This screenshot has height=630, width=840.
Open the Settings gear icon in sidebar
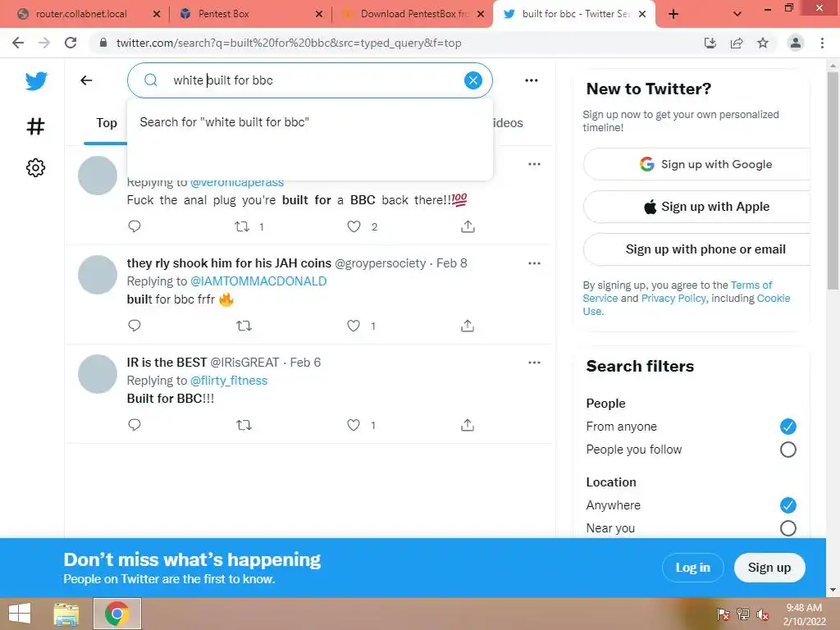[35, 167]
